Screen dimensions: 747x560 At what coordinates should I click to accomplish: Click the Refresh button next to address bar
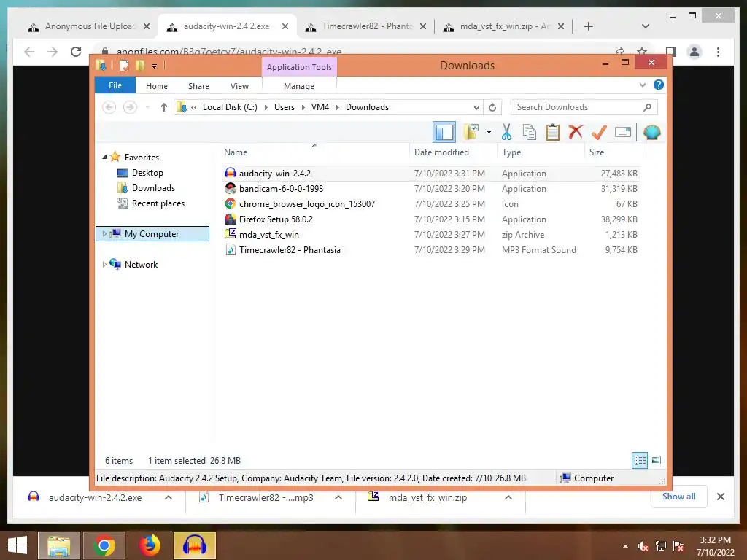pos(492,107)
